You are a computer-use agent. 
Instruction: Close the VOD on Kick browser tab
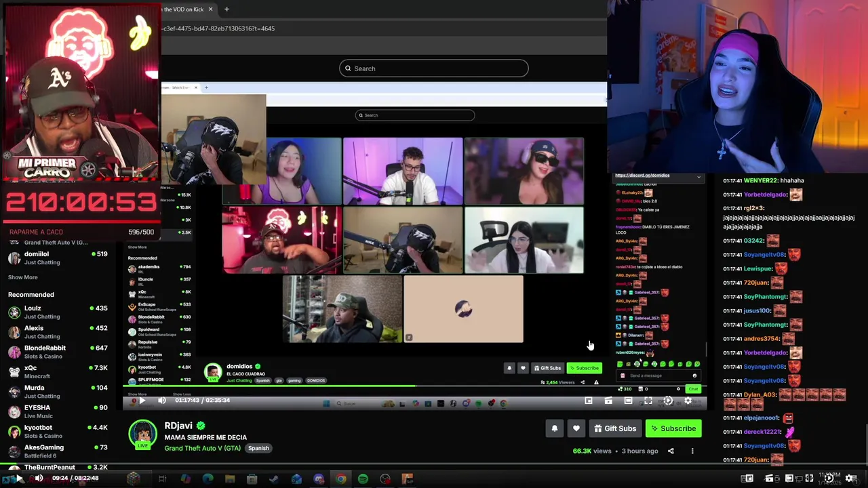click(x=210, y=9)
